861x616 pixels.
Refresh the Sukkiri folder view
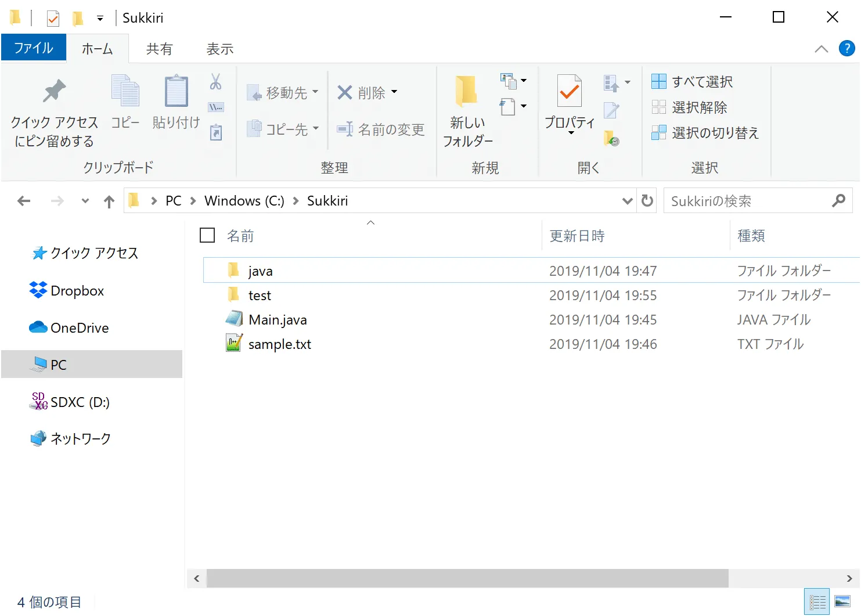click(647, 201)
